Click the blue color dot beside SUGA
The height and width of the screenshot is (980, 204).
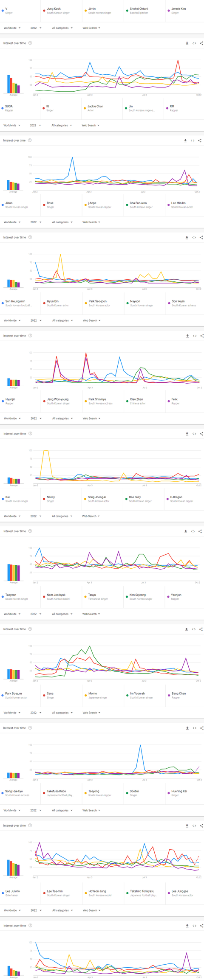point(3,108)
